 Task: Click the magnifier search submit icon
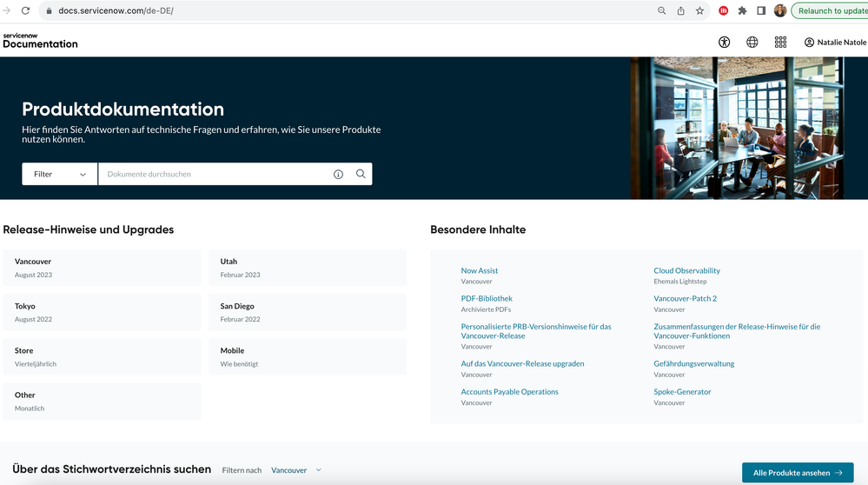coord(361,174)
